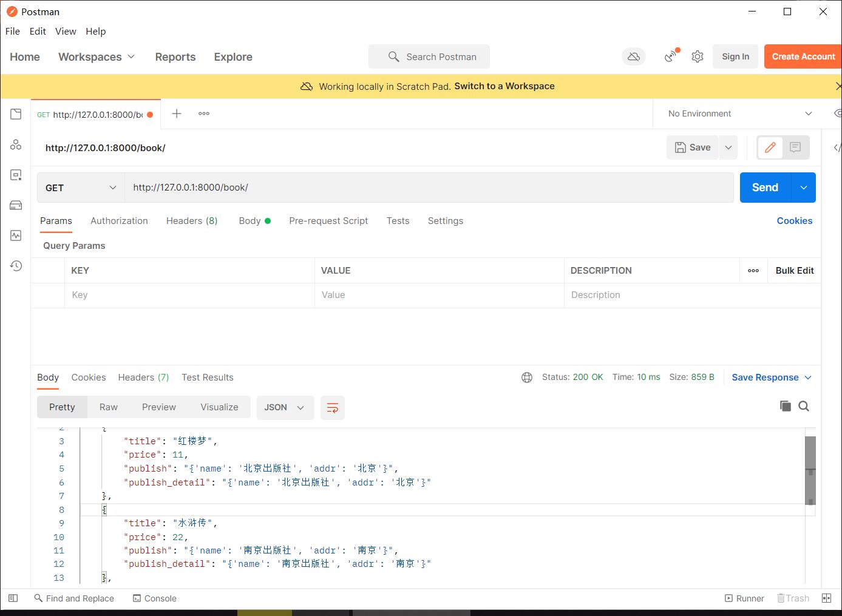Open the Help menu
842x616 pixels.
coord(96,31)
